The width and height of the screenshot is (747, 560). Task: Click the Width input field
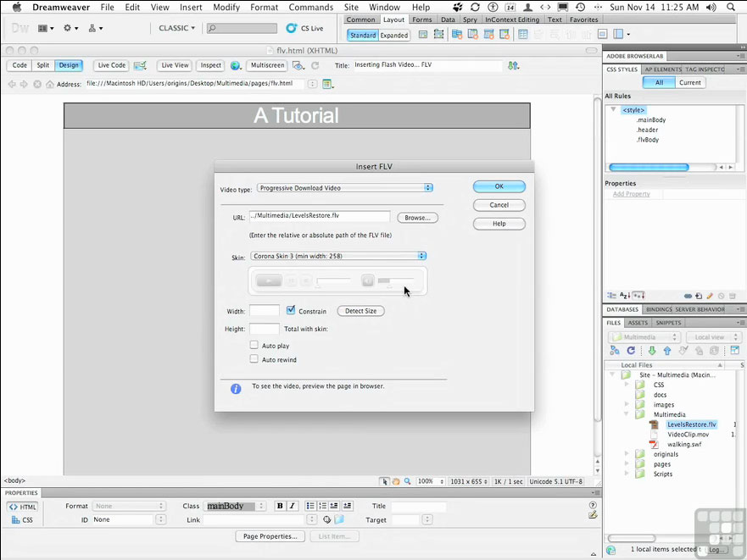pyautogui.click(x=265, y=311)
